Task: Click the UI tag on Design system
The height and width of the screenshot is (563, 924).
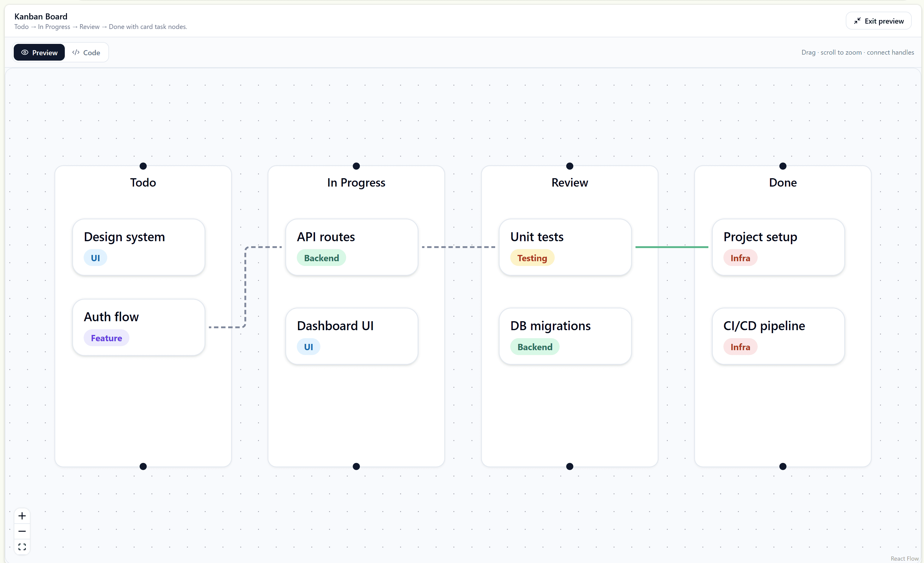Action: click(95, 258)
